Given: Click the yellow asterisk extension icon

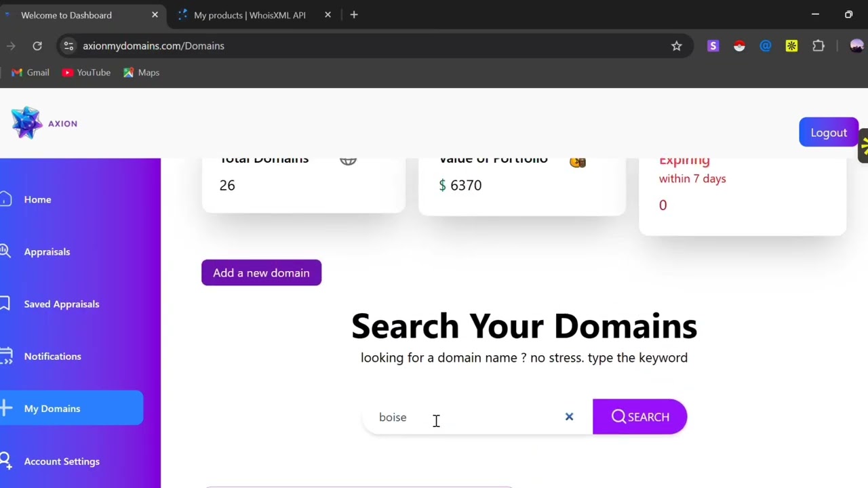Looking at the screenshot, I should 791,45.
